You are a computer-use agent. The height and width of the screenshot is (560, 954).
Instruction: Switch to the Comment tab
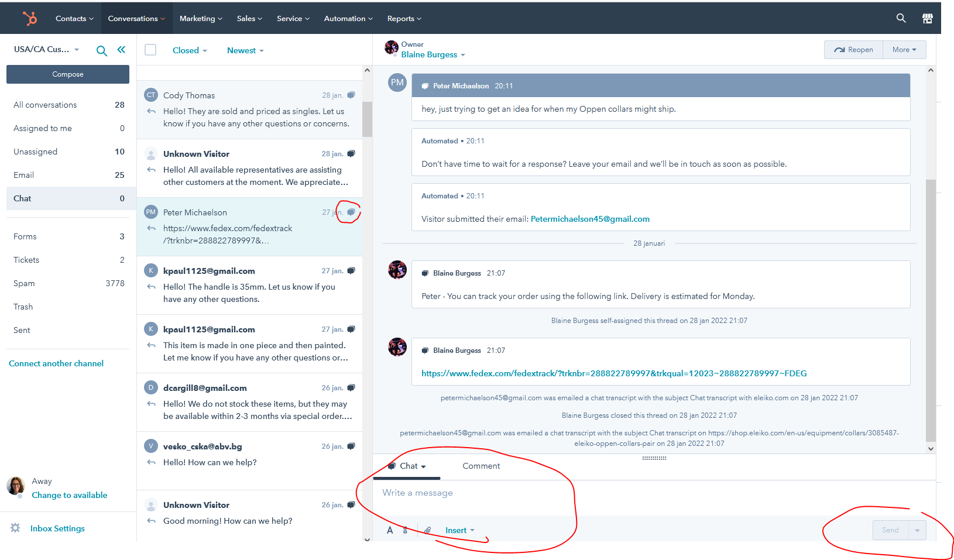click(x=481, y=466)
